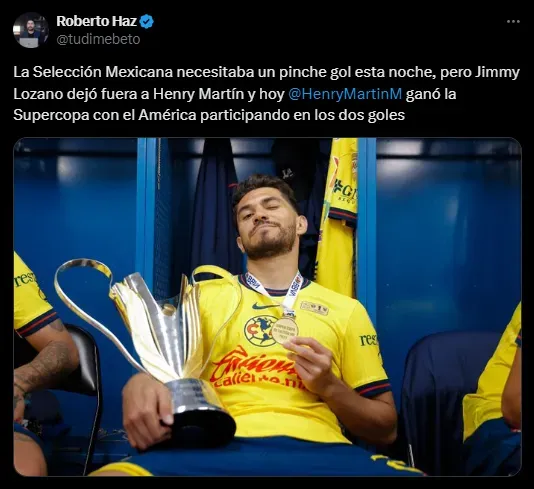
Task: Open the three-dot more options menu
Action: click(x=513, y=21)
